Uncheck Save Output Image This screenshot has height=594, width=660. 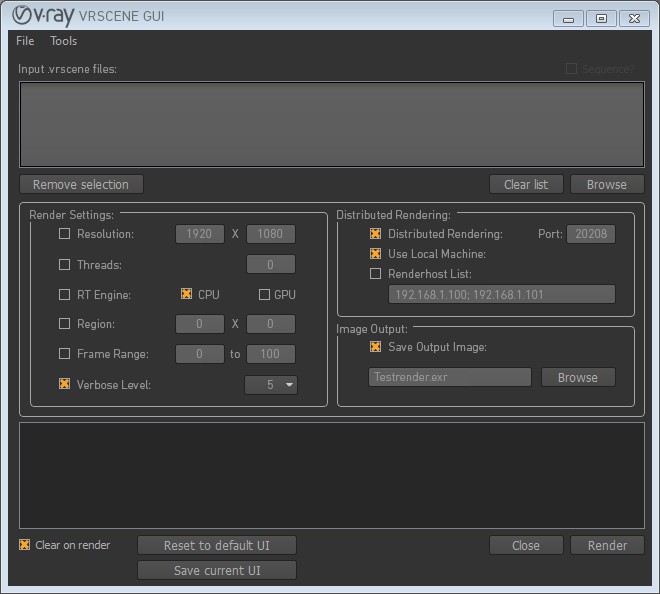click(x=375, y=346)
